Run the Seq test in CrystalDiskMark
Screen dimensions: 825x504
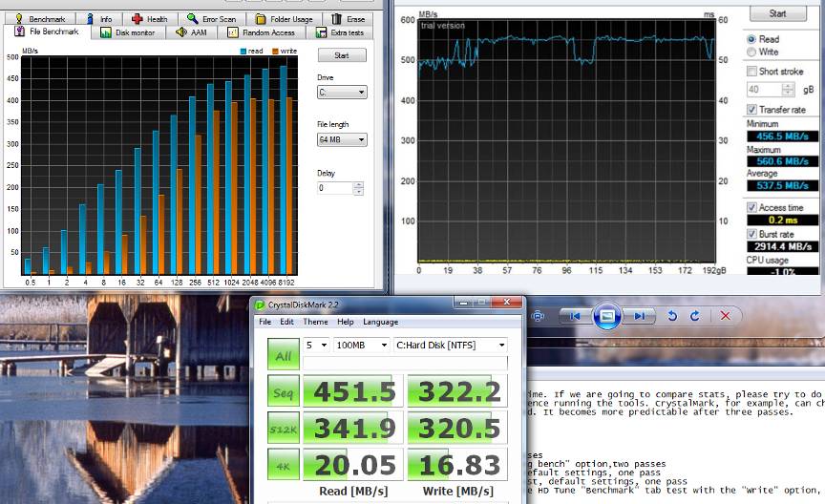(283, 391)
